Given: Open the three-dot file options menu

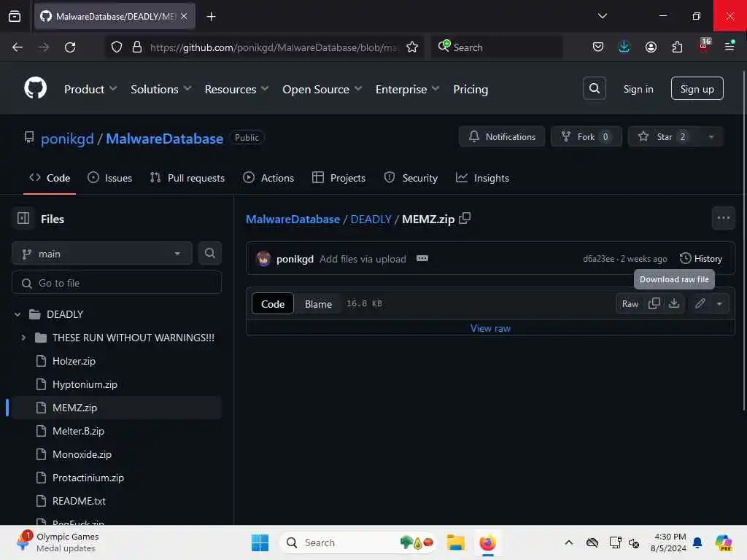Looking at the screenshot, I should point(723,218).
